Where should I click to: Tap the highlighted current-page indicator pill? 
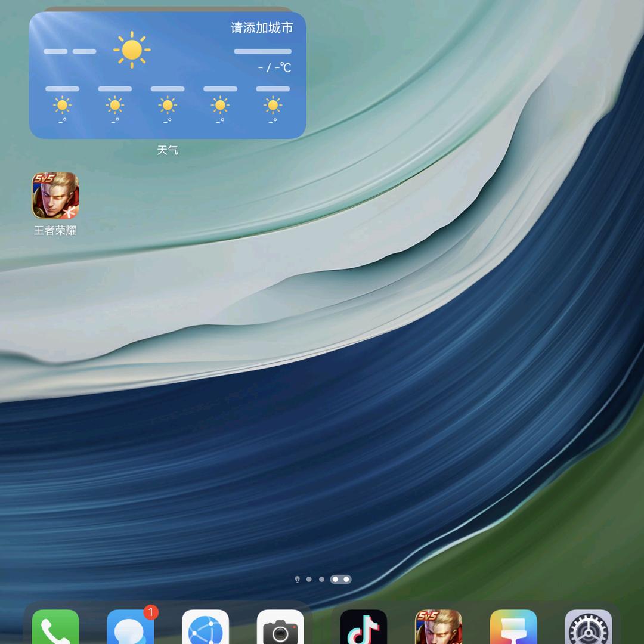click(340, 579)
